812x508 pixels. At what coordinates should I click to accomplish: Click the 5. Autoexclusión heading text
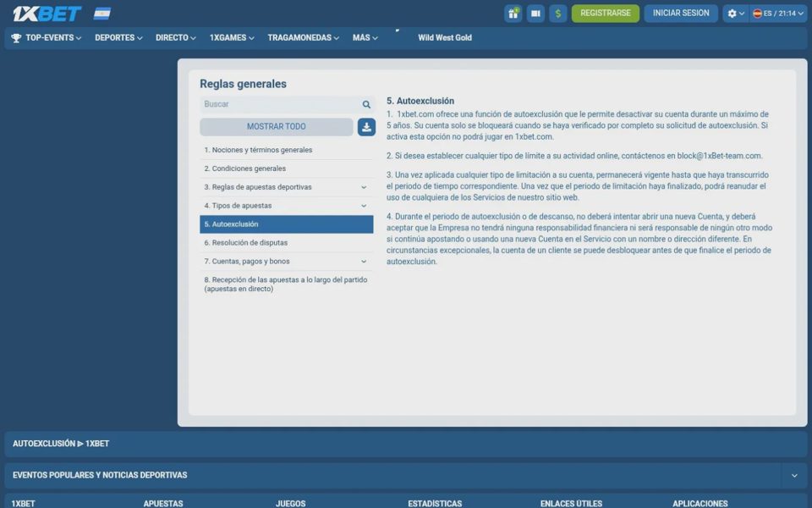coord(420,101)
